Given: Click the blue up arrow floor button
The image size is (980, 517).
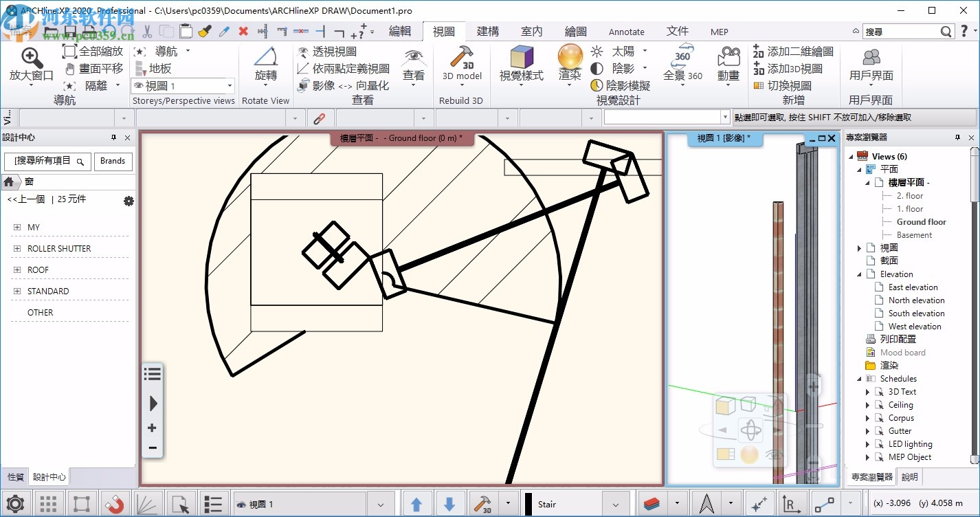Looking at the screenshot, I should pos(416,504).
